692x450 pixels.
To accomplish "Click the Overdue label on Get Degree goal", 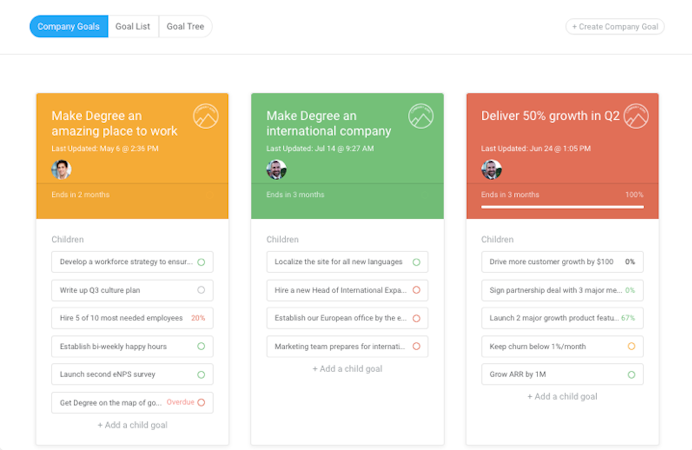I will pyautogui.click(x=181, y=402).
